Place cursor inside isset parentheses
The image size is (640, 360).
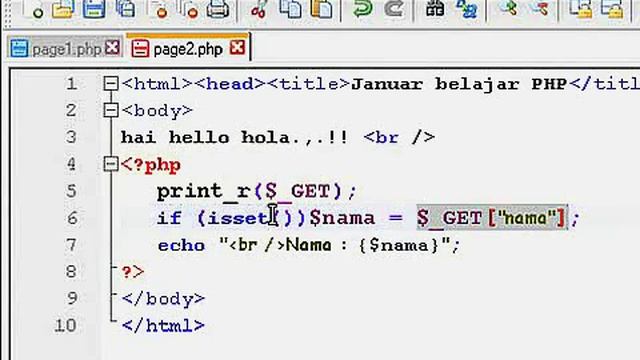(282, 218)
